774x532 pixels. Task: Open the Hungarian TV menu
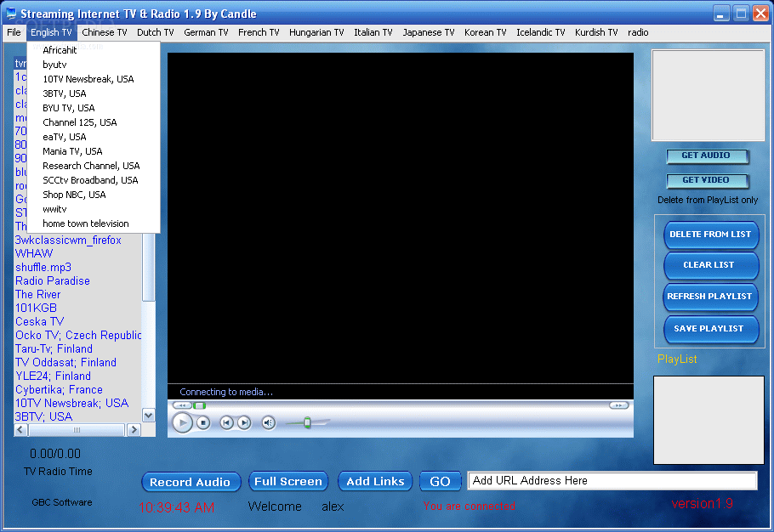tap(316, 32)
